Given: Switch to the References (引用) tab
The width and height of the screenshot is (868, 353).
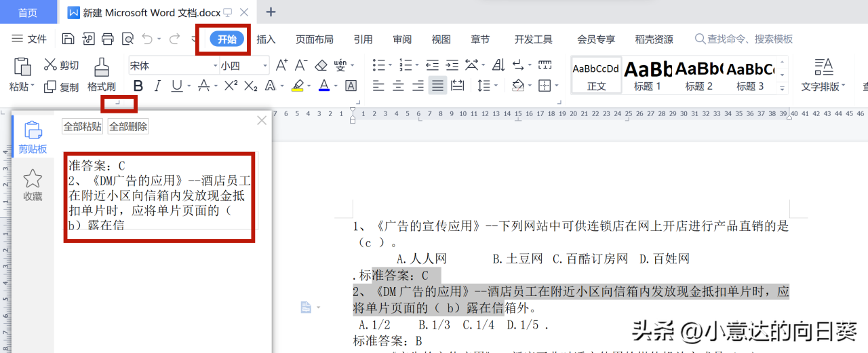Looking at the screenshot, I should point(363,39).
